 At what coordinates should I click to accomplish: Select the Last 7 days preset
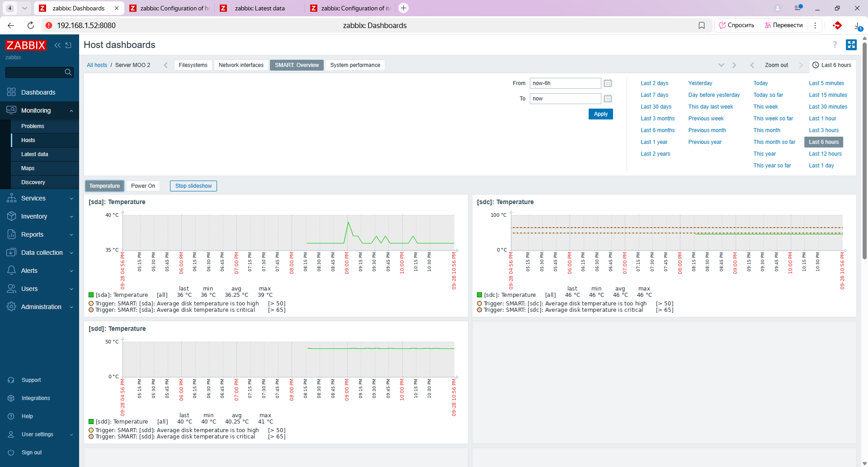pyautogui.click(x=654, y=95)
